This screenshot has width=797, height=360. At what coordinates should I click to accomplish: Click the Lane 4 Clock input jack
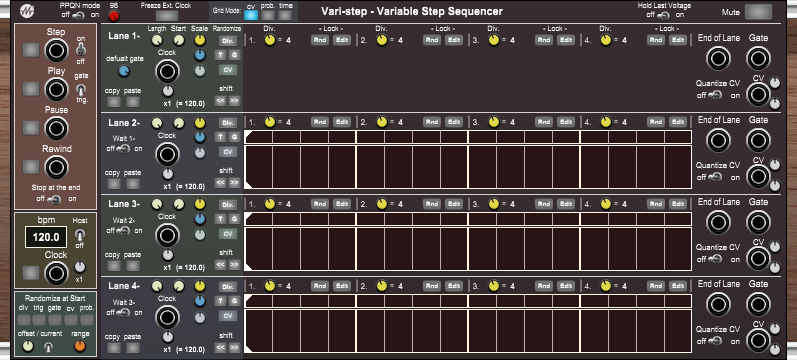(167, 317)
